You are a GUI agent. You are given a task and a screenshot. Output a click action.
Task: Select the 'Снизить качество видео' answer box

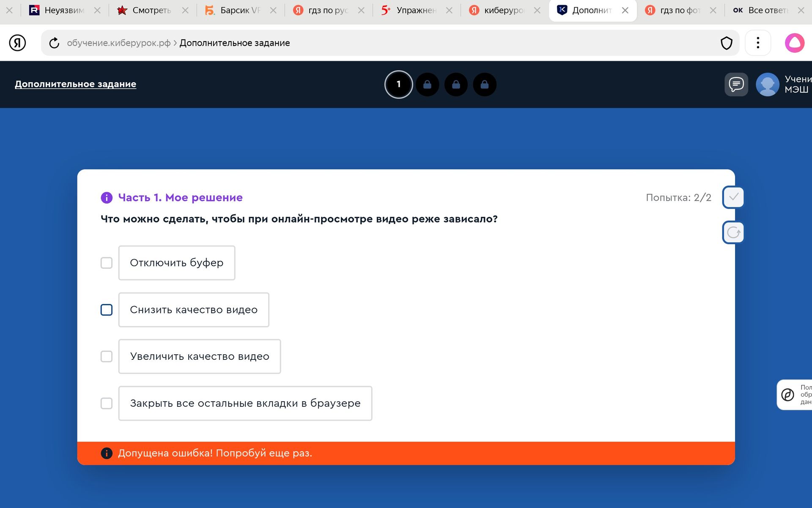194,310
